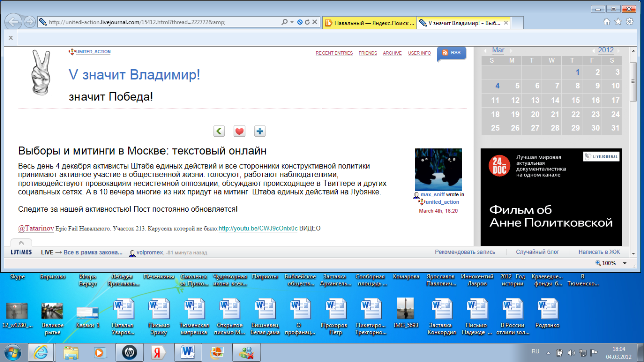Viewport: 644px width, 362px height.
Task: Open the Все в рамка закона... live link
Action: click(93, 252)
